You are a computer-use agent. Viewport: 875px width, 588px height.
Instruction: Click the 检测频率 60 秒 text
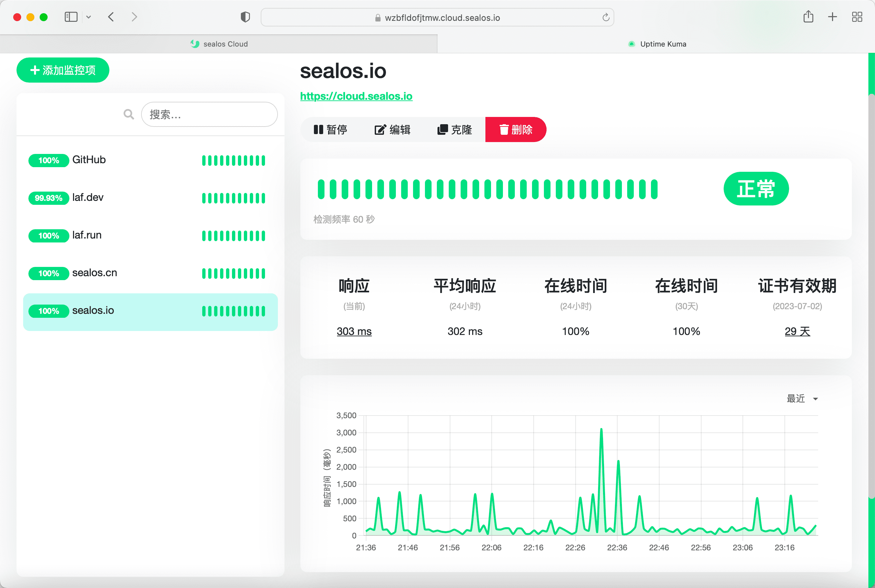tap(344, 219)
